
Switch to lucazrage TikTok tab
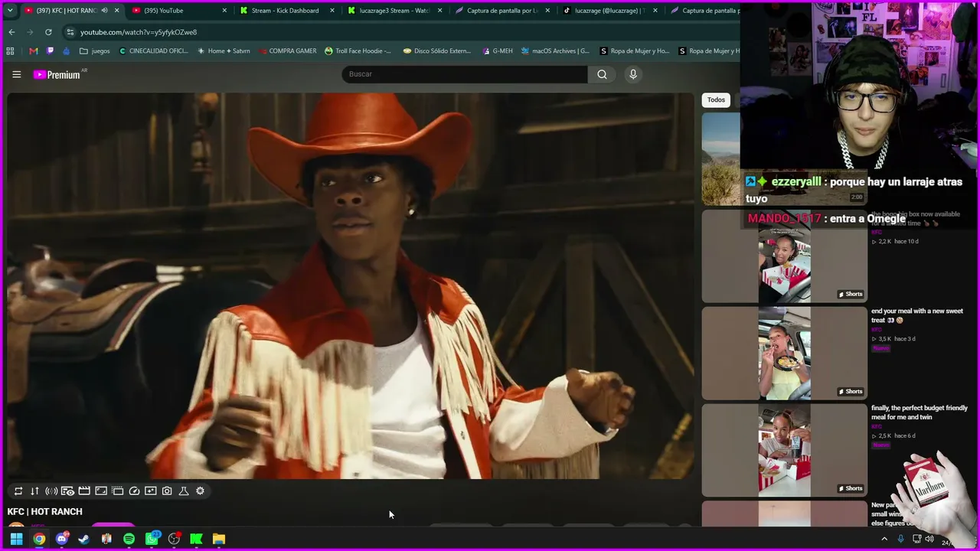pyautogui.click(x=609, y=11)
